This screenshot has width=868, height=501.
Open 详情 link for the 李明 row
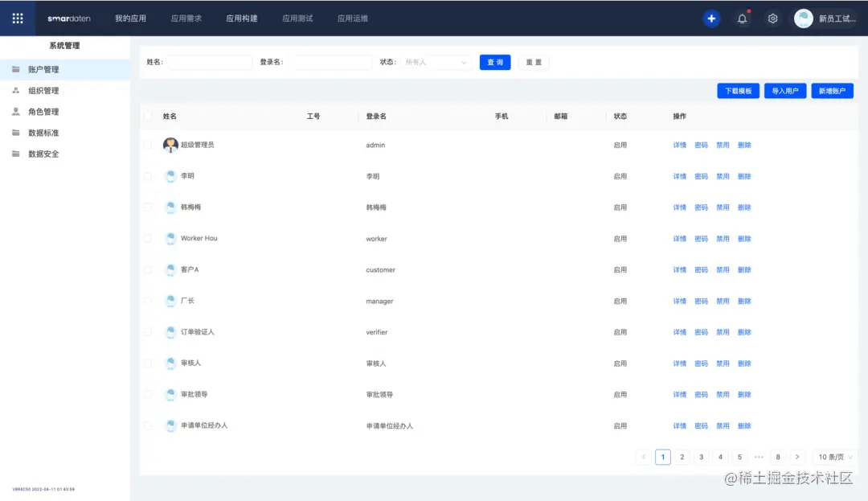[x=679, y=176]
